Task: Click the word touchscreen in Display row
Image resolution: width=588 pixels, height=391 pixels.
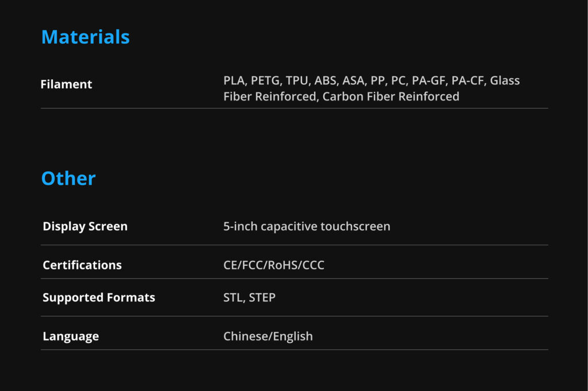Action: pos(355,226)
